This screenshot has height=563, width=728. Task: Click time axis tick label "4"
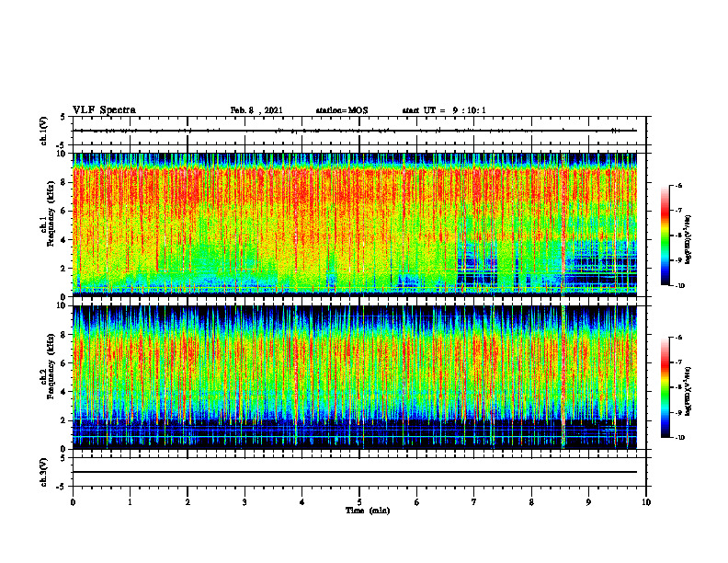click(301, 502)
